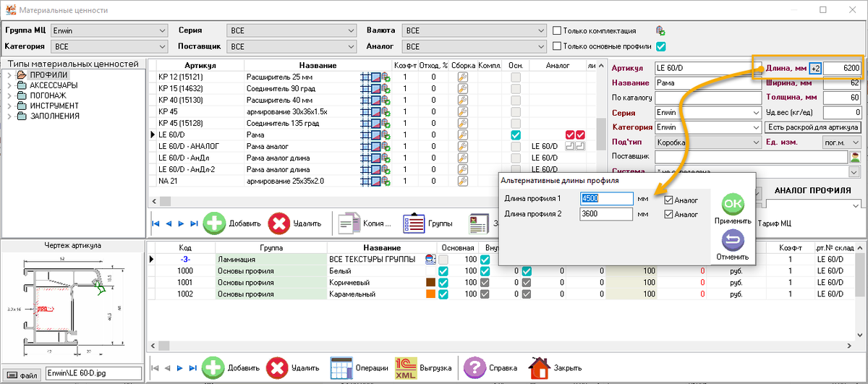This screenshot has width=868, height=384.
Task: Click the Закрыть house icon
Action: [x=539, y=367]
